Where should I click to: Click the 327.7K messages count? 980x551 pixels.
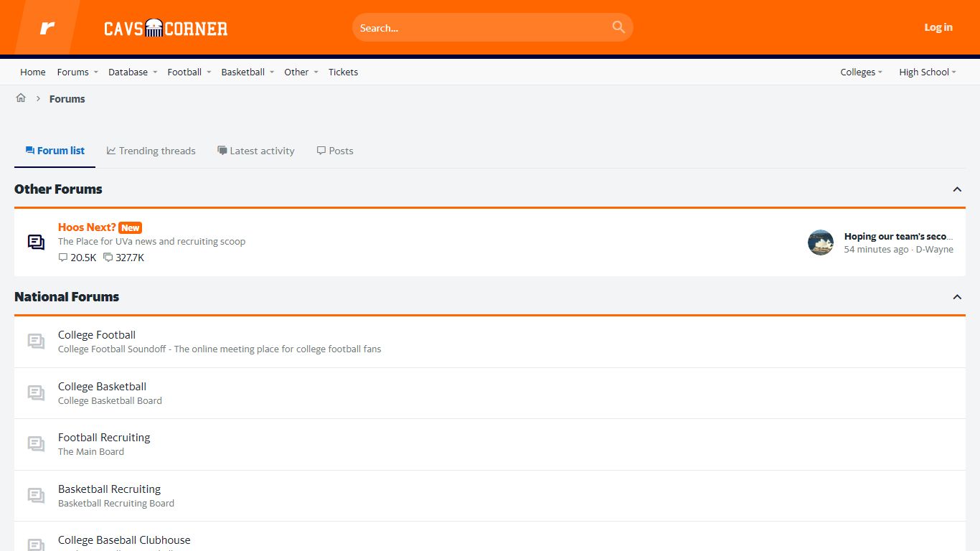pos(123,258)
